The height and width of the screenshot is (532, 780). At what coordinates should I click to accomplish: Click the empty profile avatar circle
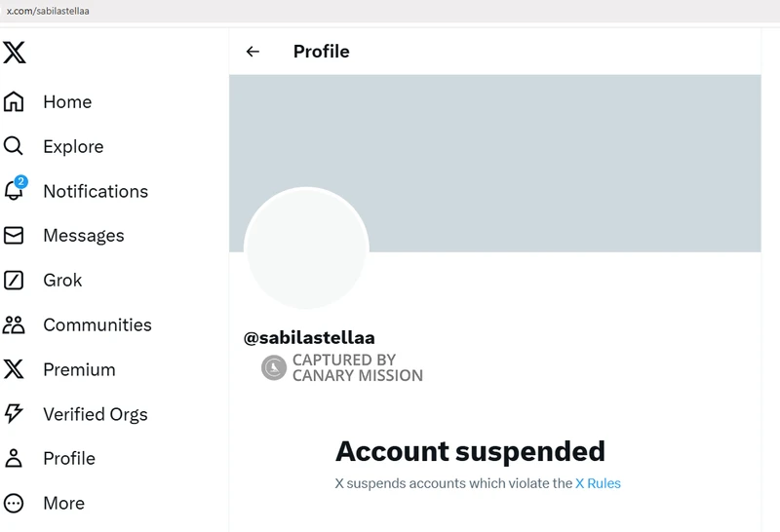pyautogui.click(x=306, y=248)
